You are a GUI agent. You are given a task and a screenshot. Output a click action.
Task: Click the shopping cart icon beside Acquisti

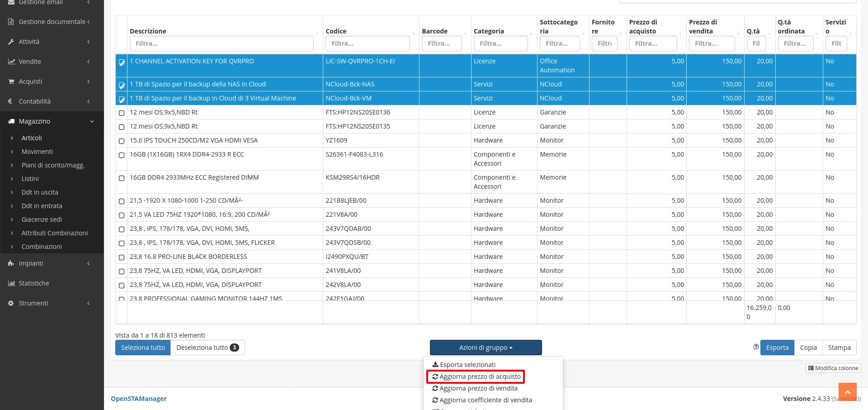pyautogui.click(x=11, y=81)
